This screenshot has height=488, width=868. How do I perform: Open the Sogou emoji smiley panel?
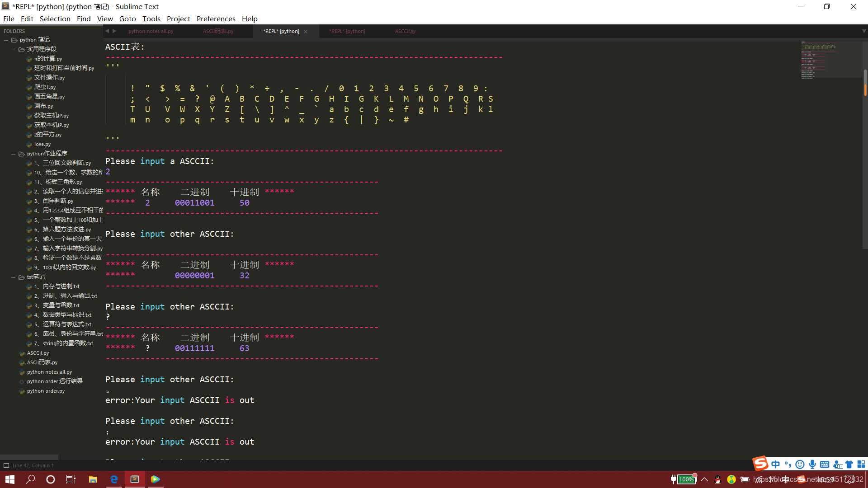point(800,465)
